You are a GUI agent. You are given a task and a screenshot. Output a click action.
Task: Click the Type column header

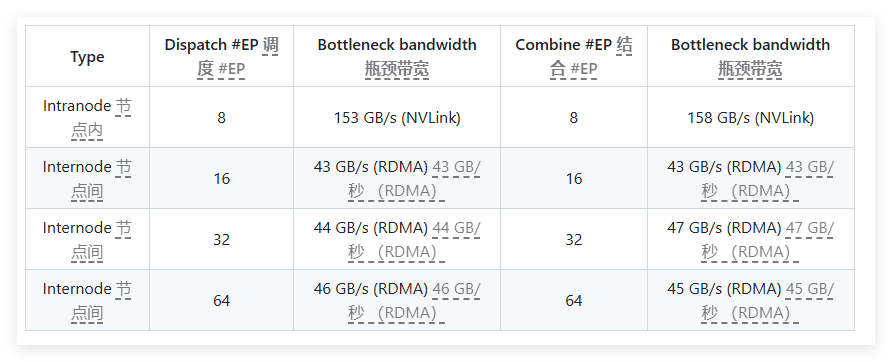coord(87,56)
